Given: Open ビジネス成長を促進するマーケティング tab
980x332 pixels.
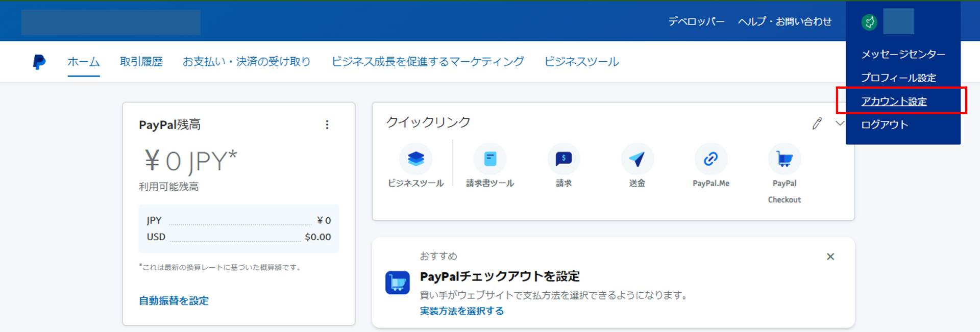Looking at the screenshot, I should (x=428, y=62).
